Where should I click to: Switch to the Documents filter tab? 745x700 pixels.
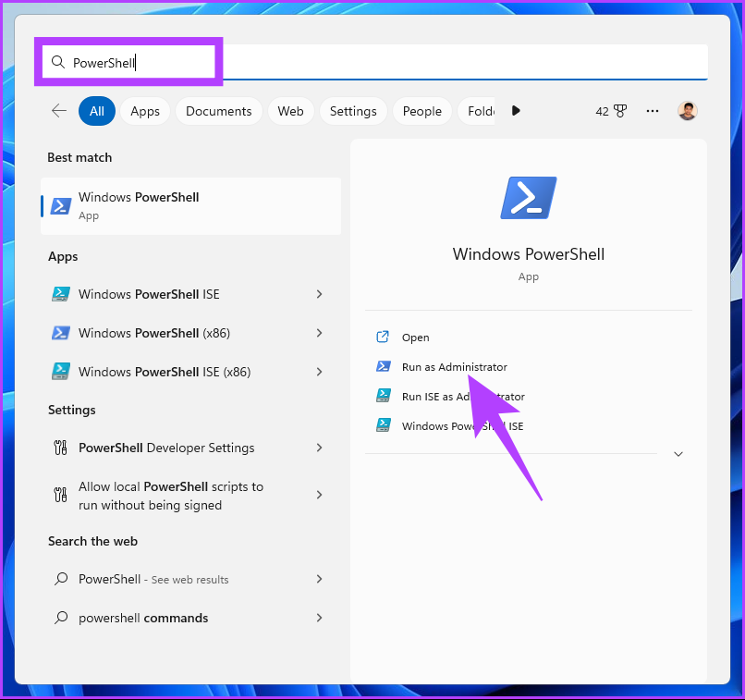pyautogui.click(x=218, y=111)
